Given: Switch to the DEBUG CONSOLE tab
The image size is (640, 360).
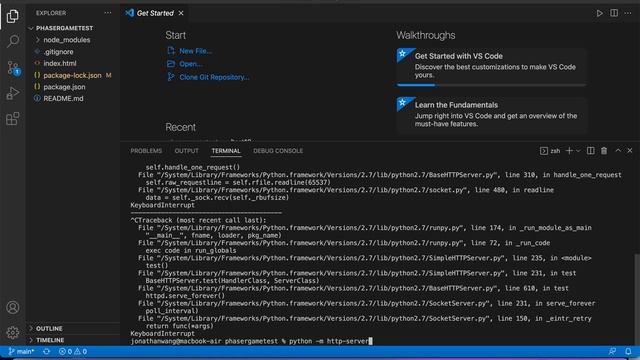Looking at the screenshot, I should [278, 151].
